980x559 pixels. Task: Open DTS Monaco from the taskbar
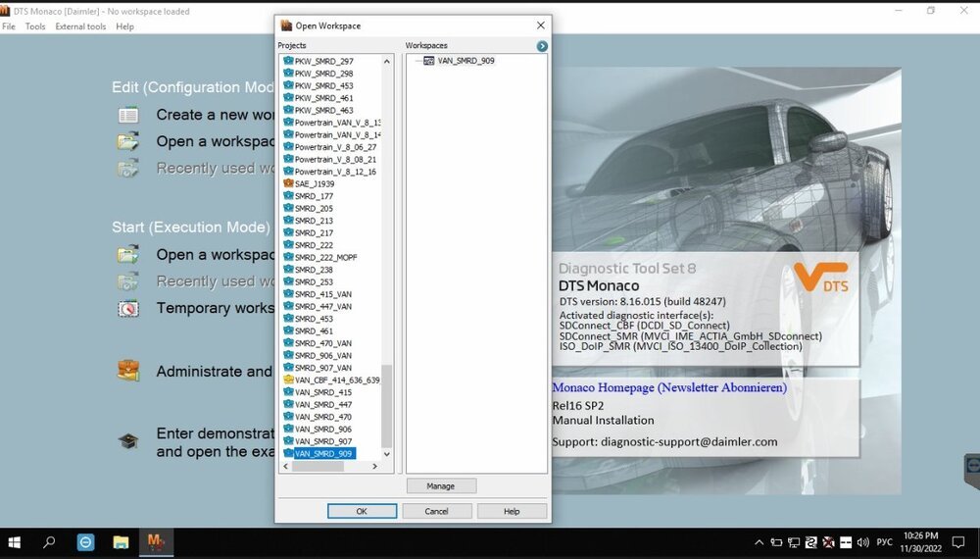pos(155,541)
